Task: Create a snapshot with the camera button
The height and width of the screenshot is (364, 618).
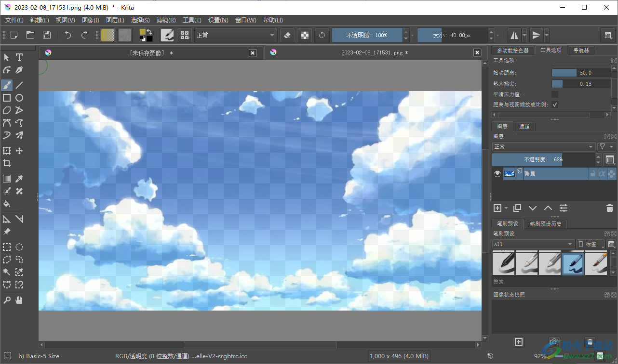Action: [554, 342]
